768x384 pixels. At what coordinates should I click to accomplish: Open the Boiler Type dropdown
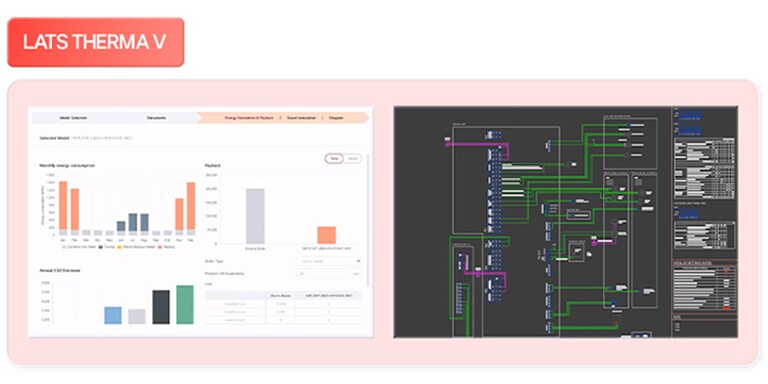[x=329, y=261]
